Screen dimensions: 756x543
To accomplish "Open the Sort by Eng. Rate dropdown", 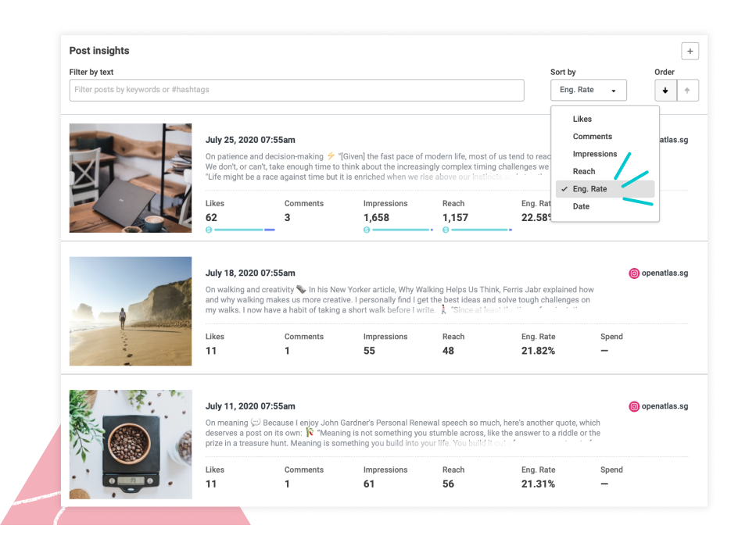I will tap(588, 91).
